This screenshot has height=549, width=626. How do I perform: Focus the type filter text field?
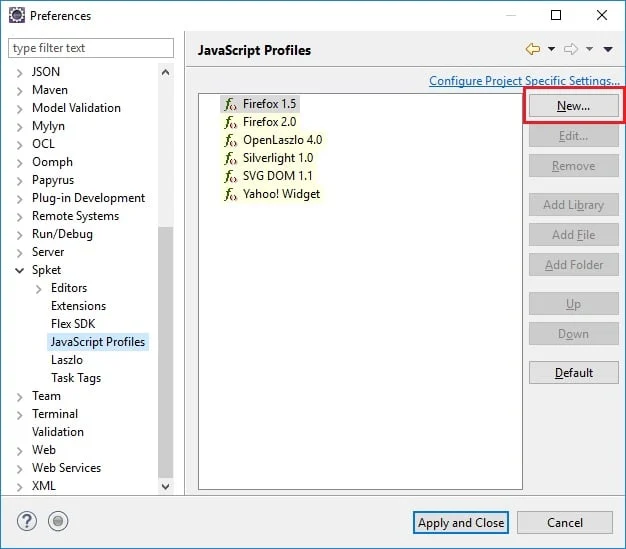[x=91, y=48]
